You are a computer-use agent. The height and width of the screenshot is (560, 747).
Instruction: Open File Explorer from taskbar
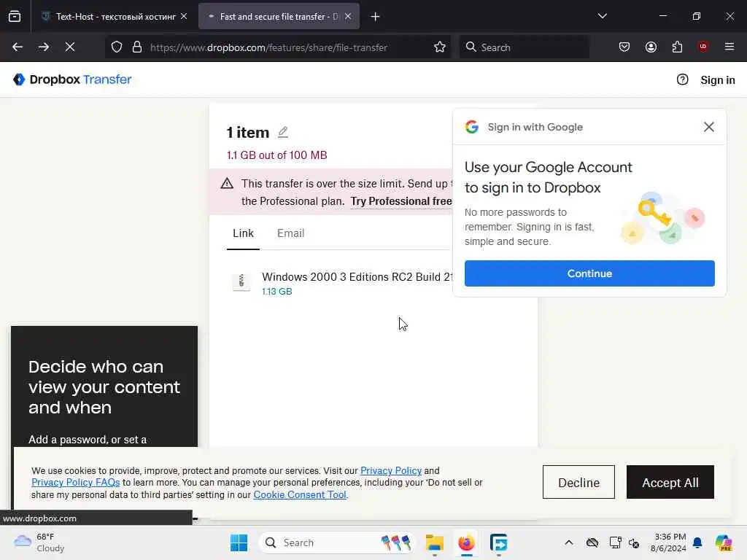click(435, 542)
